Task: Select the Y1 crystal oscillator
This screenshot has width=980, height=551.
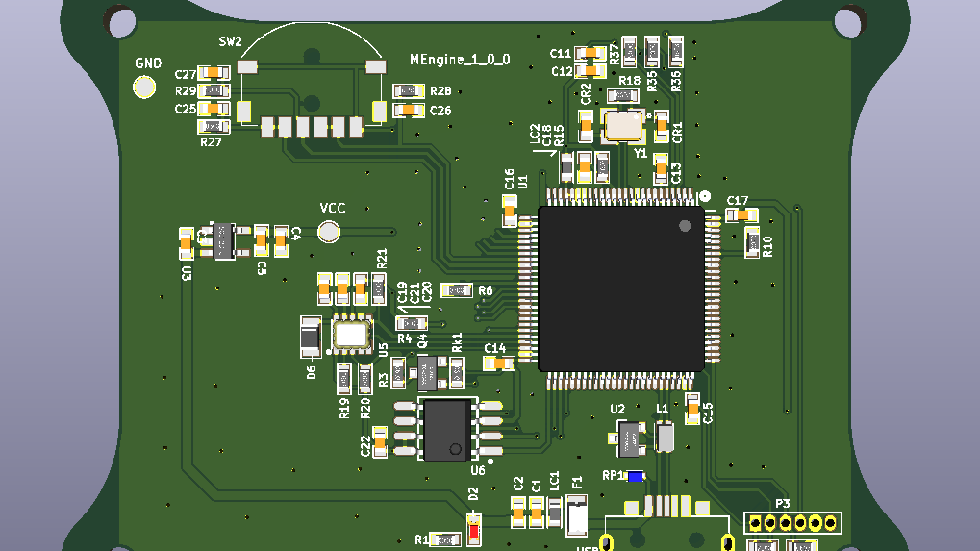Action: 624,125
